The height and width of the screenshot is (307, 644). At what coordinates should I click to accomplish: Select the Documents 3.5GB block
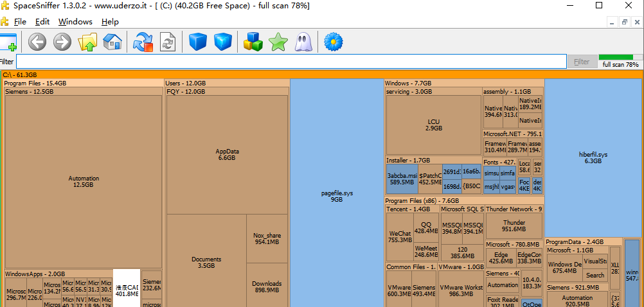click(206, 262)
